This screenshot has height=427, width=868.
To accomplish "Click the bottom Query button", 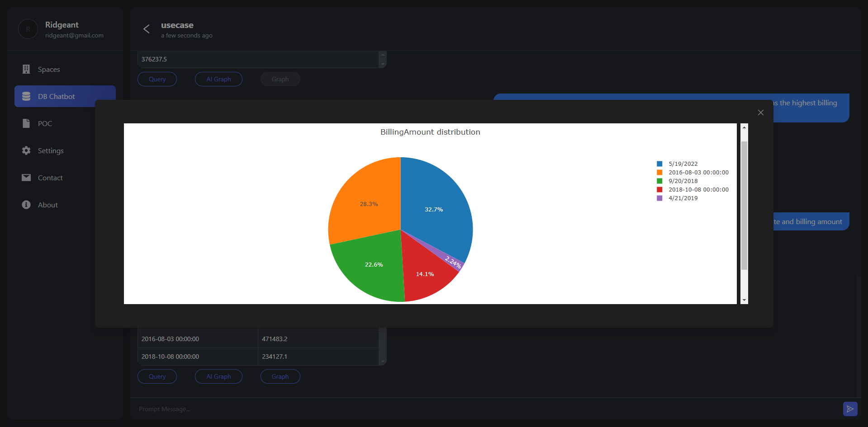I will (157, 376).
